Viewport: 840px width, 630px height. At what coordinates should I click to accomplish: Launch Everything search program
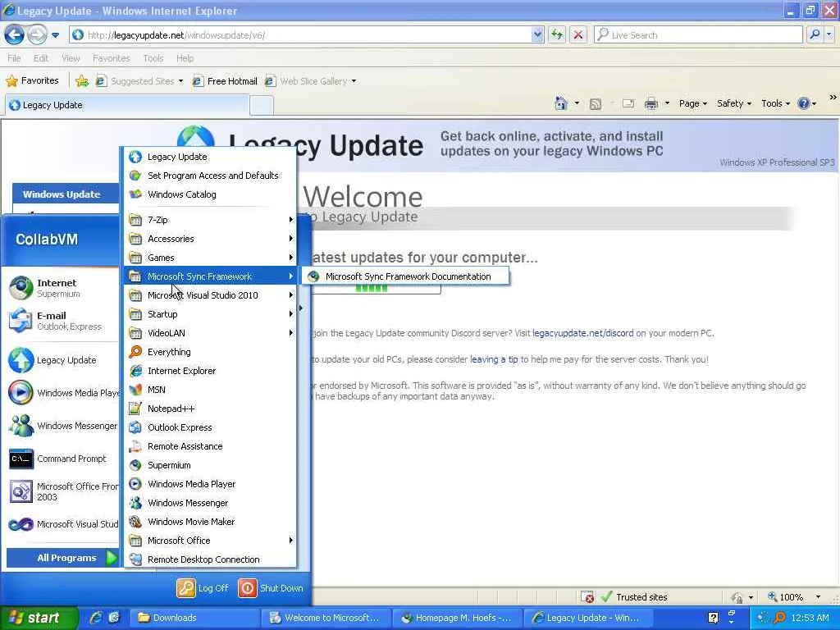click(210, 352)
